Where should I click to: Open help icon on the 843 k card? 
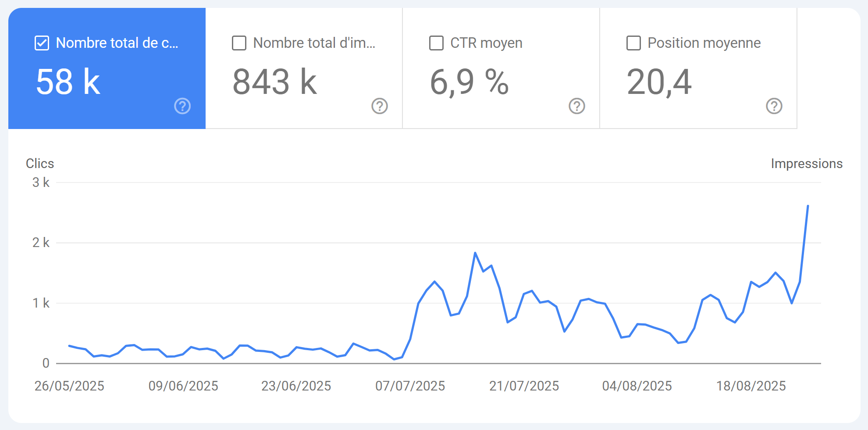(x=380, y=106)
